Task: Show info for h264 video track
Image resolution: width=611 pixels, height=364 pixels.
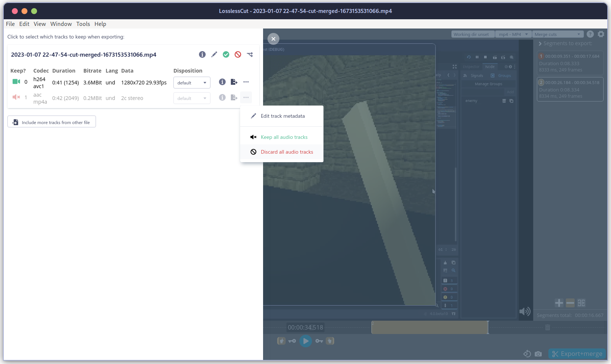Action: pos(222,82)
